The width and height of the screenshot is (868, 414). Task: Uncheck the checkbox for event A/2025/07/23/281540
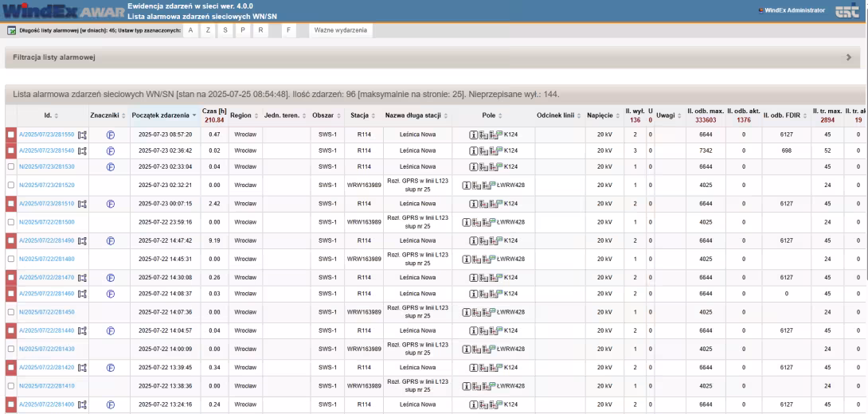click(x=10, y=150)
